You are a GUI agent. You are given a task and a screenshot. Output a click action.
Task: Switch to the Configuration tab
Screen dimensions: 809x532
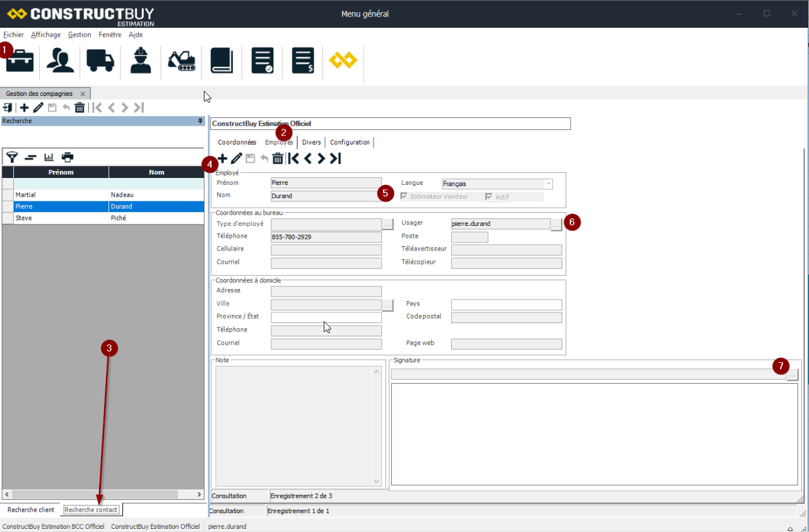coord(350,142)
